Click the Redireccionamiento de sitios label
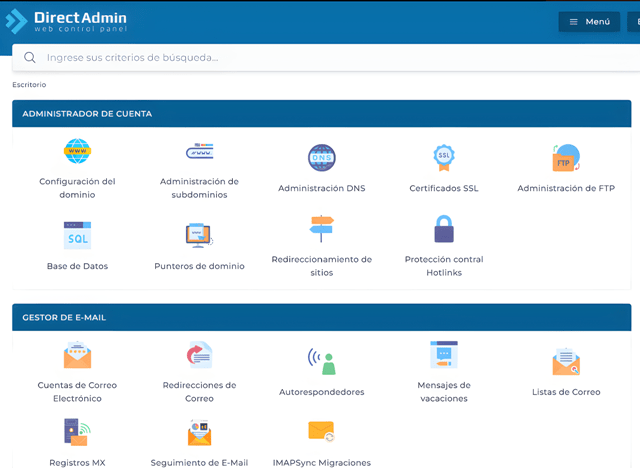This screenshot has height=468, width=640. [x=322, y=266]
